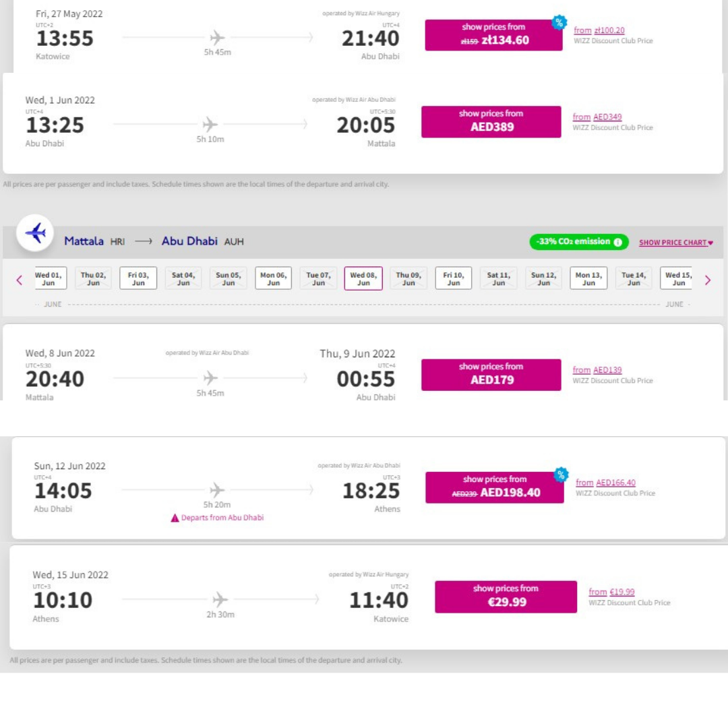Screen dimensions: 728x728
Task: Select Fri 03, Jun date tab
Action: 138,278
